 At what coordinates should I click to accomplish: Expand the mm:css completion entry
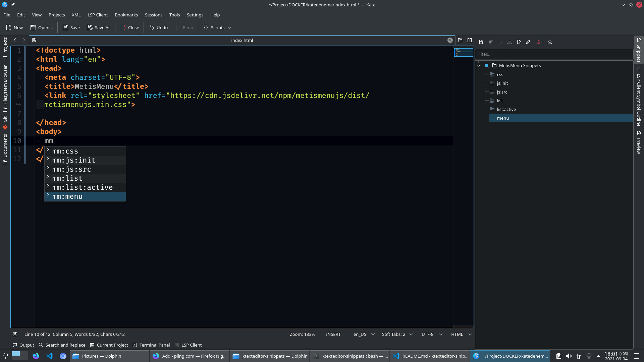[x=48, y=150]
